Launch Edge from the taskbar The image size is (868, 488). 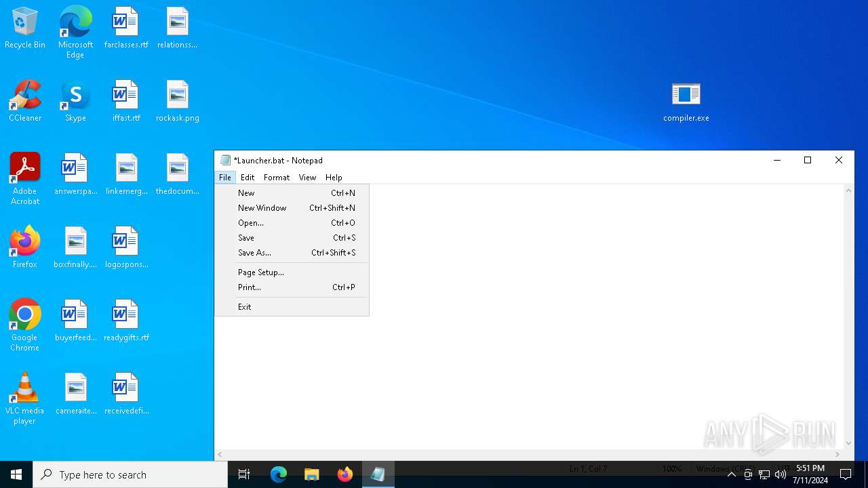pyautogui.click(x=279, y=474)
